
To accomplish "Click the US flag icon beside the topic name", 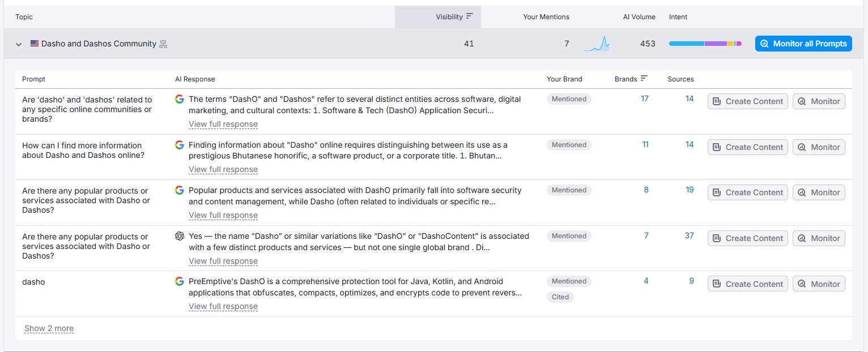I will 35,44.
